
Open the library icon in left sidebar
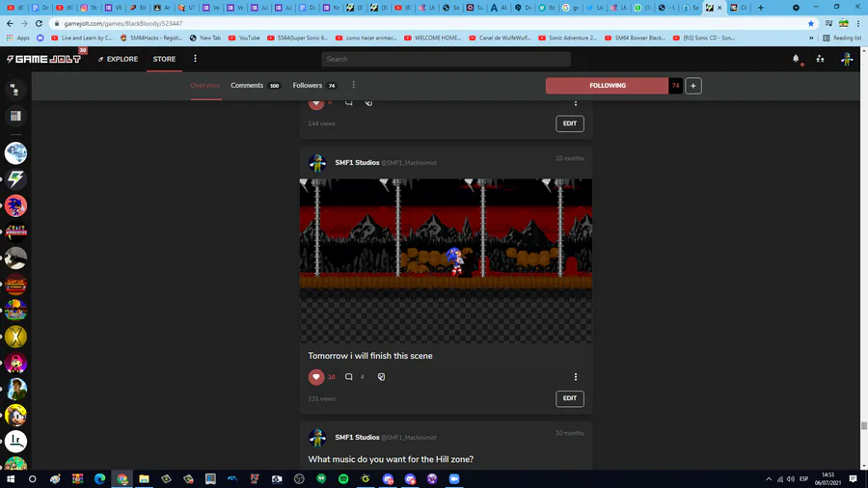click(15, 116)
